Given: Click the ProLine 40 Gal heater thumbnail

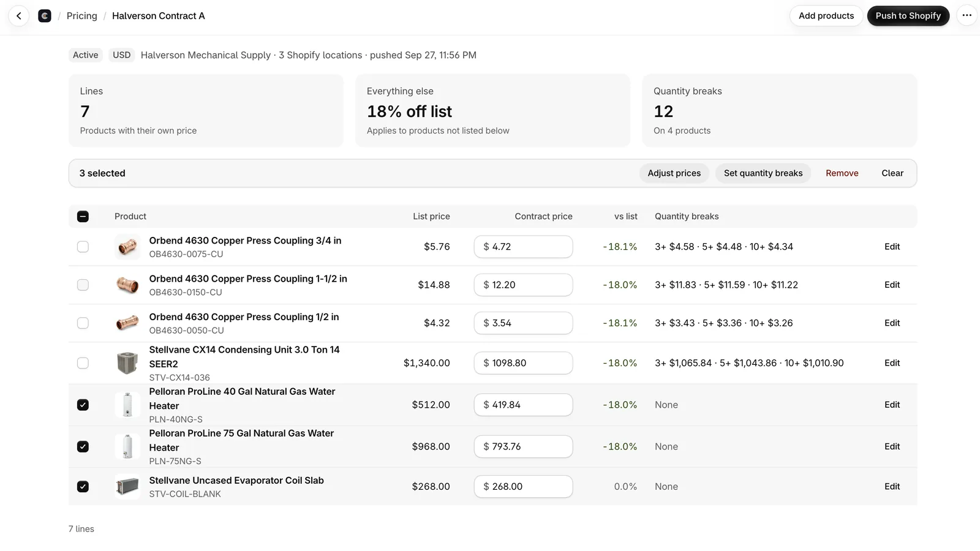Looking at the screenshot, I should [x=127, y=405].
